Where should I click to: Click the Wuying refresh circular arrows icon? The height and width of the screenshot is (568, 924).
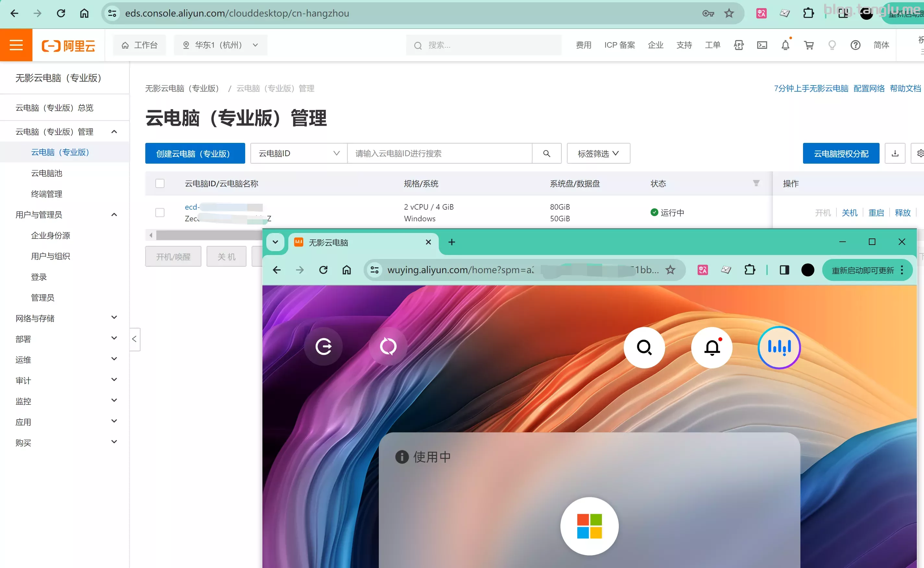pos(388,346)
